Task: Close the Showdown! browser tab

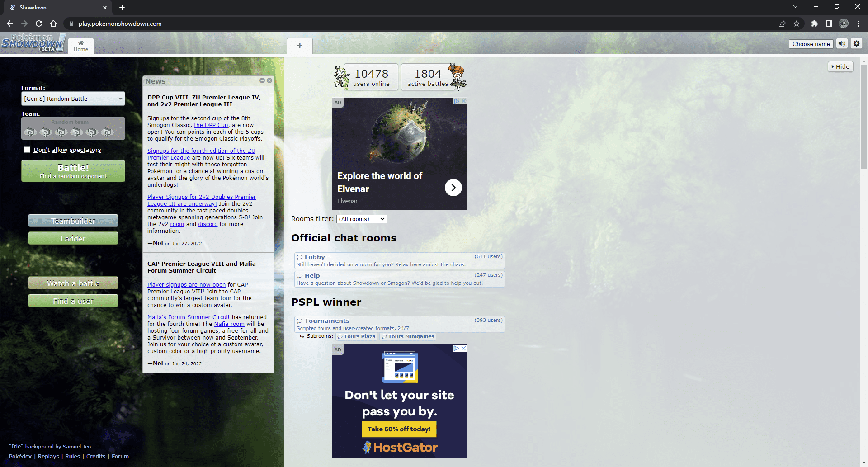Action: point(105,8)
